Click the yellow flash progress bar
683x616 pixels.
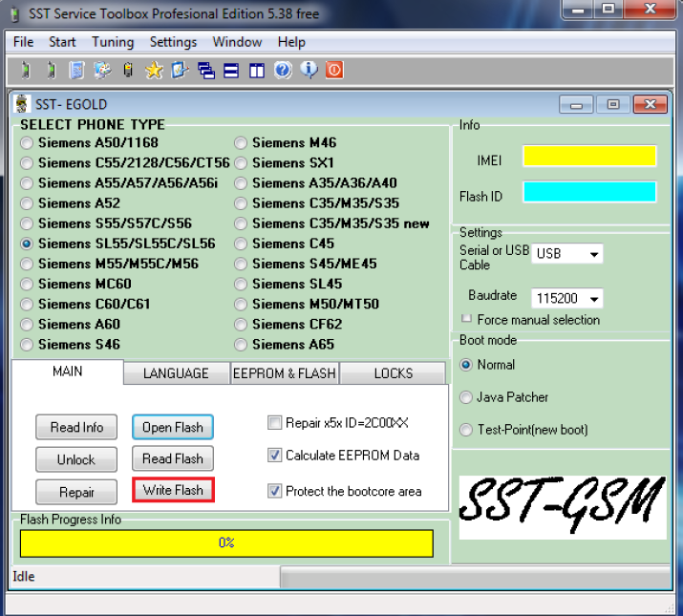226,542
